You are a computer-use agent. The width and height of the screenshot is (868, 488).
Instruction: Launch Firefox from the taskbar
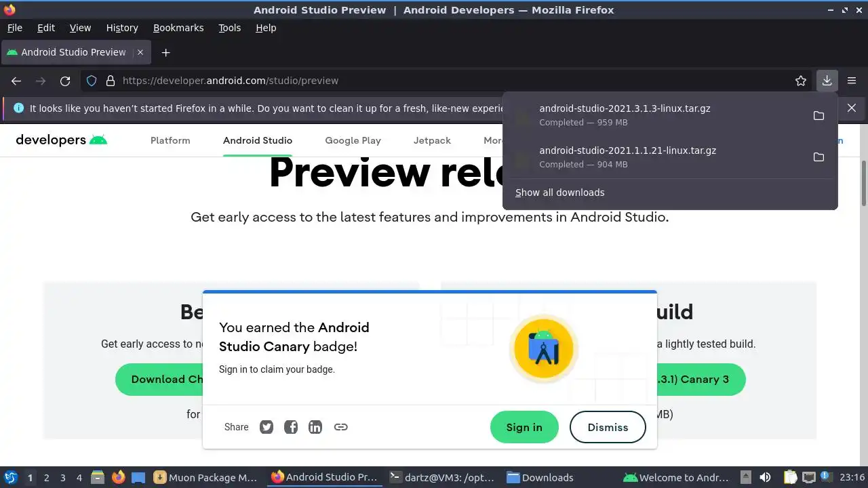[119, 478]
